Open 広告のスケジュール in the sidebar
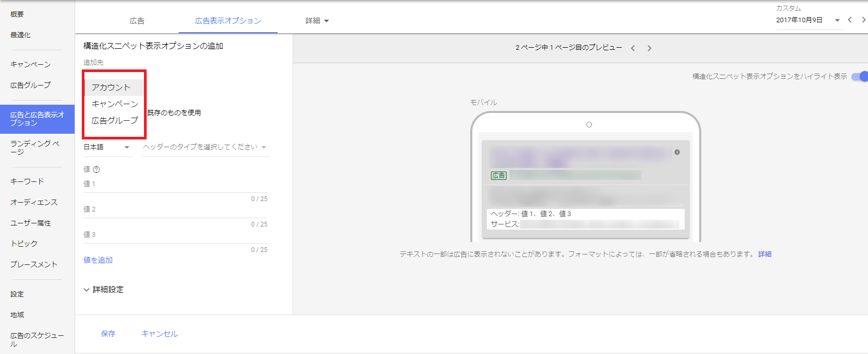The height and width of the screenshot is (354, 868). 37,339
